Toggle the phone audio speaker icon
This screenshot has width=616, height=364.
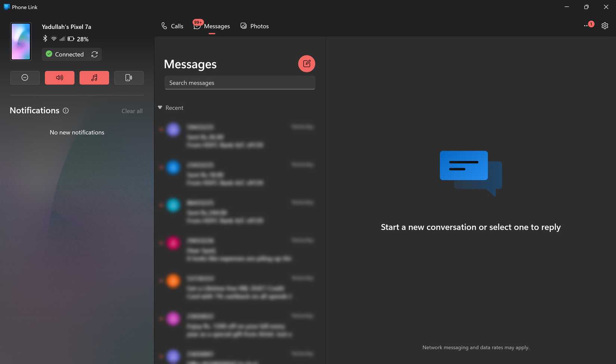pyautogui.click(x=59, y=78)
